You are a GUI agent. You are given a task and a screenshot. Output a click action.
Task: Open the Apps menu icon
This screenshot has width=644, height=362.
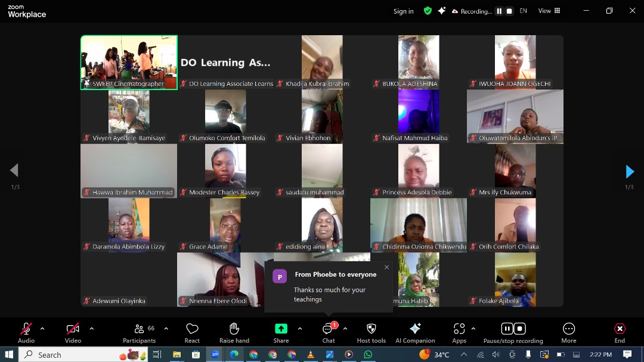tap(459, 329)
